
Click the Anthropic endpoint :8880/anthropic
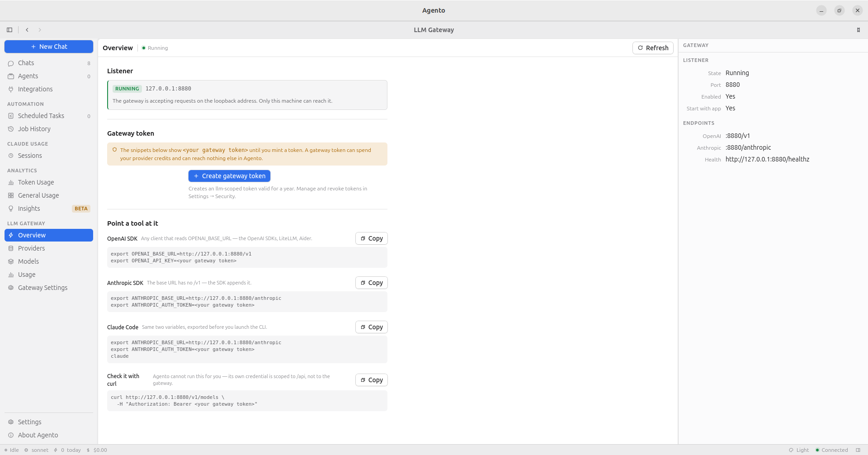[748, 147]
